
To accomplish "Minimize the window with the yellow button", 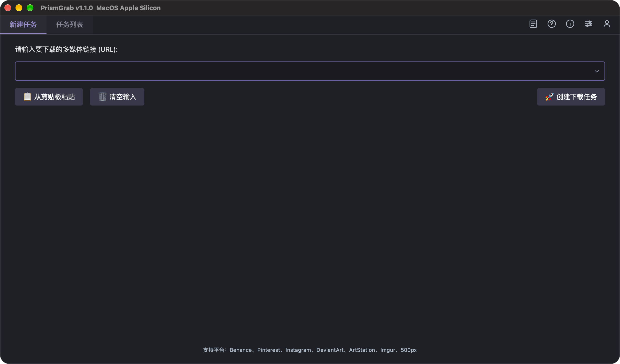I will coord(19,8).
